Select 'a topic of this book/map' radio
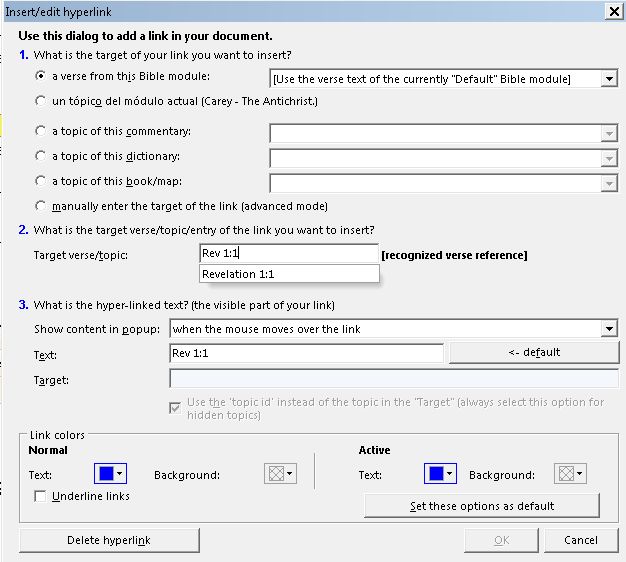 (x=40, y=181)
